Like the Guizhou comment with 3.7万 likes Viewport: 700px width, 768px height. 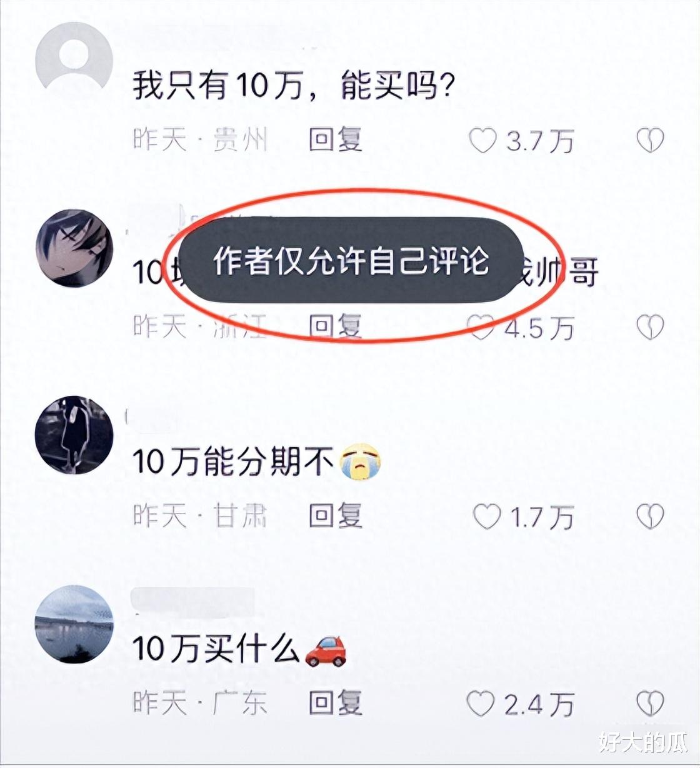click(482, 141)
